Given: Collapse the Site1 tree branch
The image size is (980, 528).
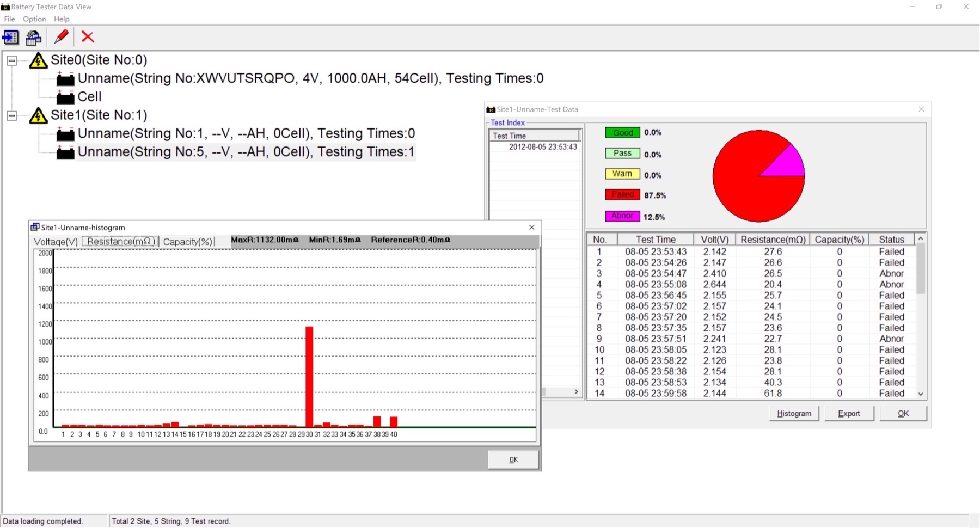Looking at the screenshot, I should 11,115.
